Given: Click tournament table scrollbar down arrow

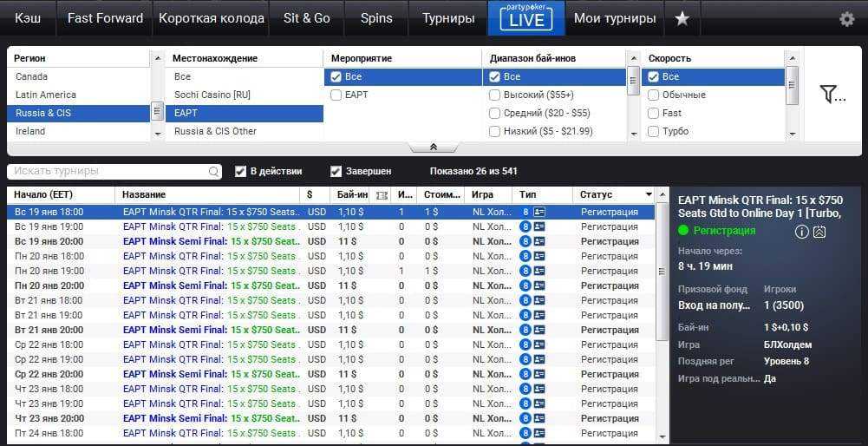Looking at the screenshot, I should click(x=662, y=437).
